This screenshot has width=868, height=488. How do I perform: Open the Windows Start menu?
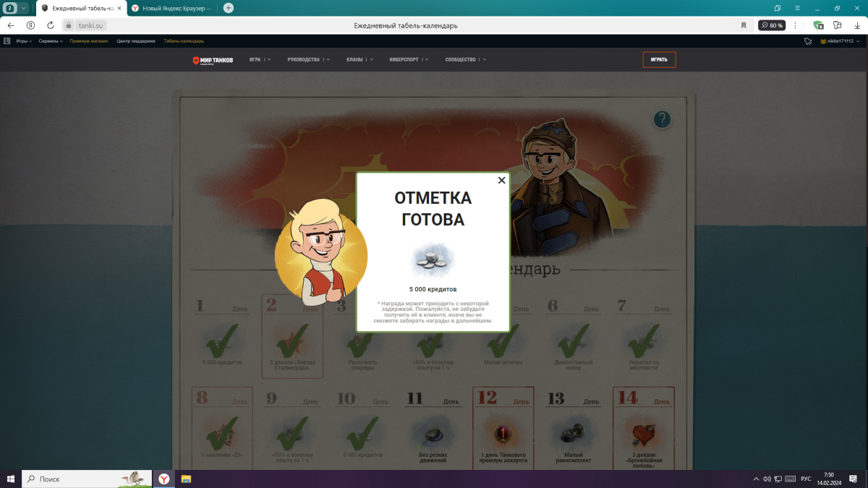point(10,479)
